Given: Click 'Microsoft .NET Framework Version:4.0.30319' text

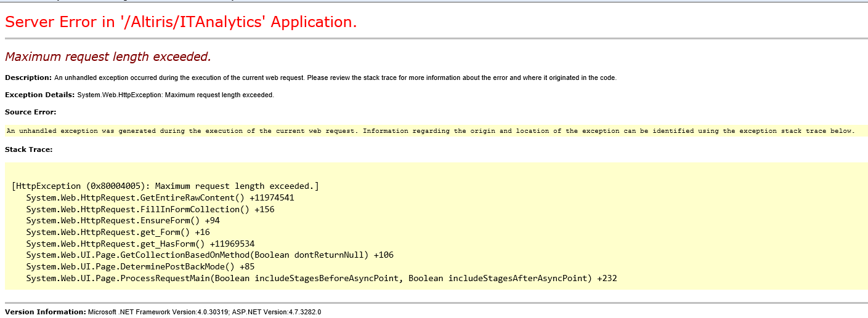Looking at the screenshot, I should pyautogui.click(x=158, y=312).
